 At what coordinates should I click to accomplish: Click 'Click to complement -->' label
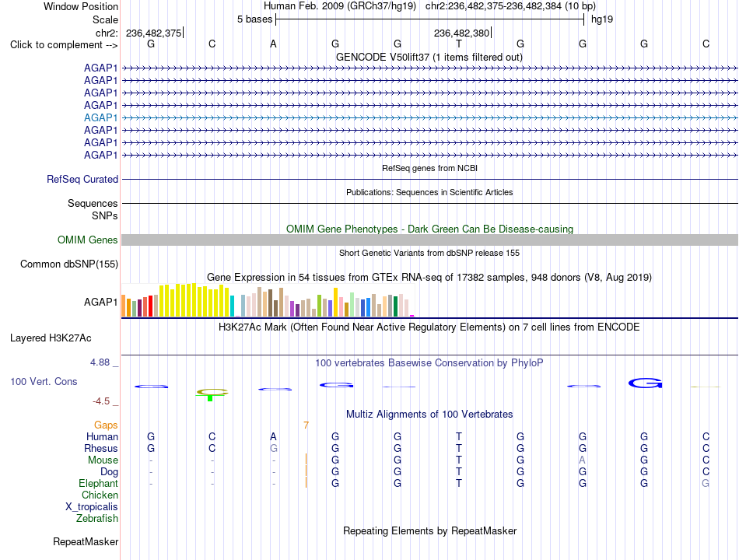tap(64, 45)
